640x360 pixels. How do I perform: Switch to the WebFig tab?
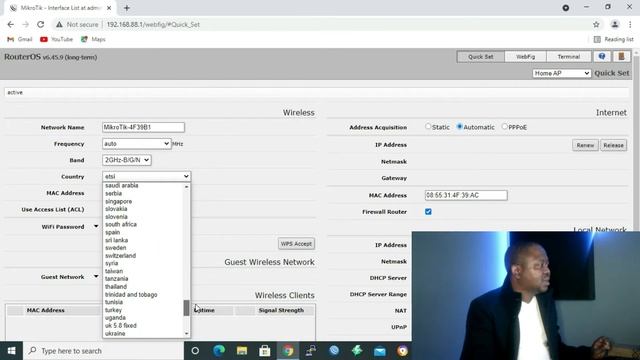click(525, 57)
